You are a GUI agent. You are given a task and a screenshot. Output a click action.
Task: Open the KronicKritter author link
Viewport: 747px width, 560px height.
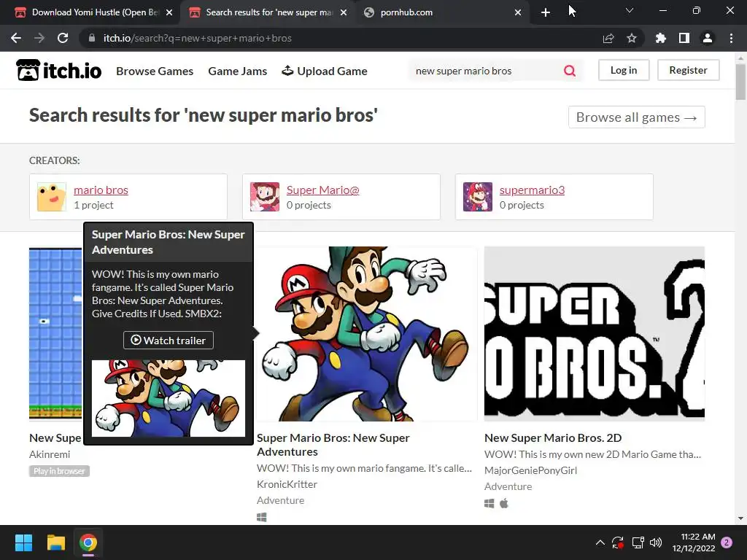(x=287, y=484)
